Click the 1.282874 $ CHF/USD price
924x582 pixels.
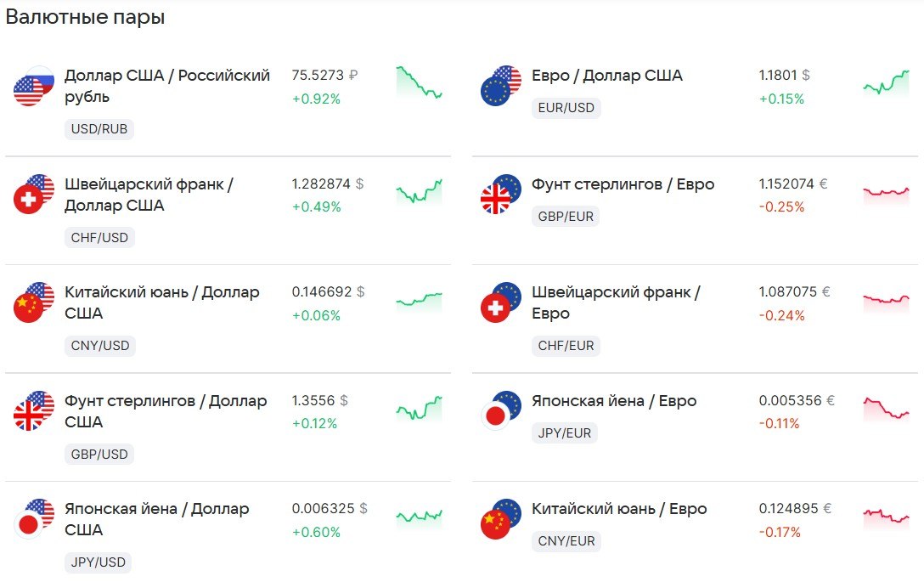[x=328, y=184]
